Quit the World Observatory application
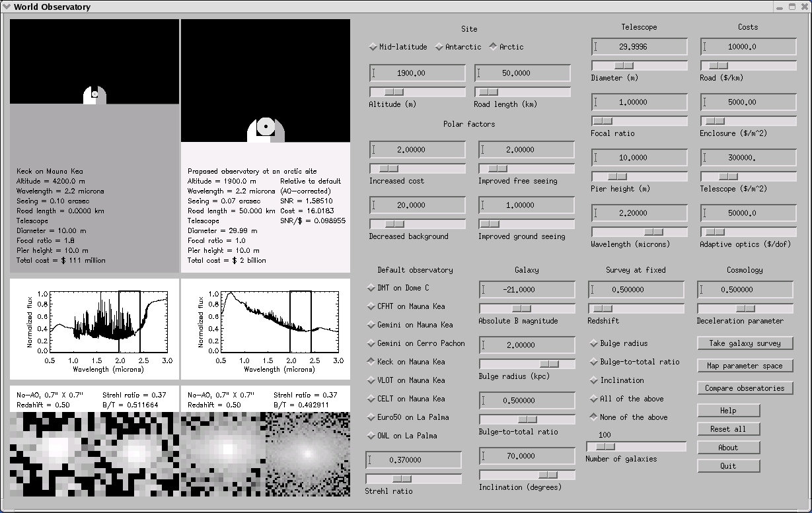 [729, 465]
